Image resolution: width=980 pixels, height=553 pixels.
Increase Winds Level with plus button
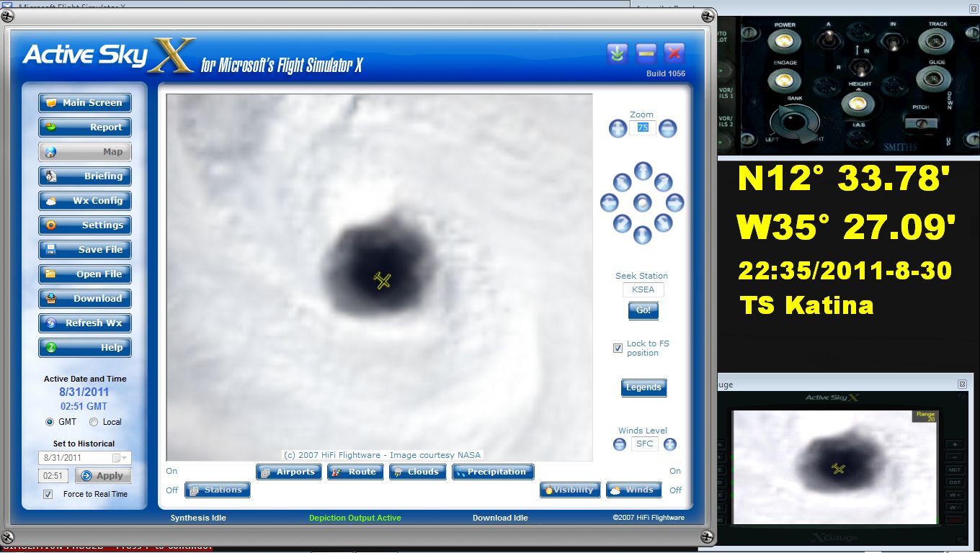(670, 444)
